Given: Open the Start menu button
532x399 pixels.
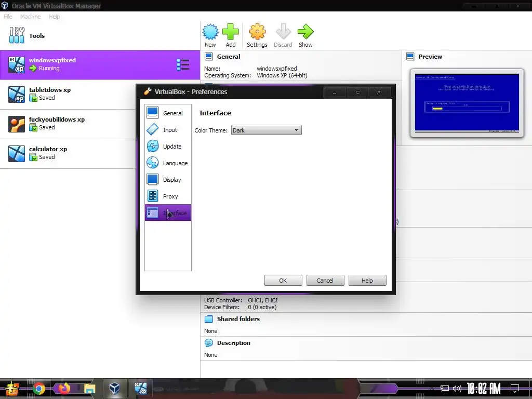Looking at the screenshot, I should coord(12,389).
